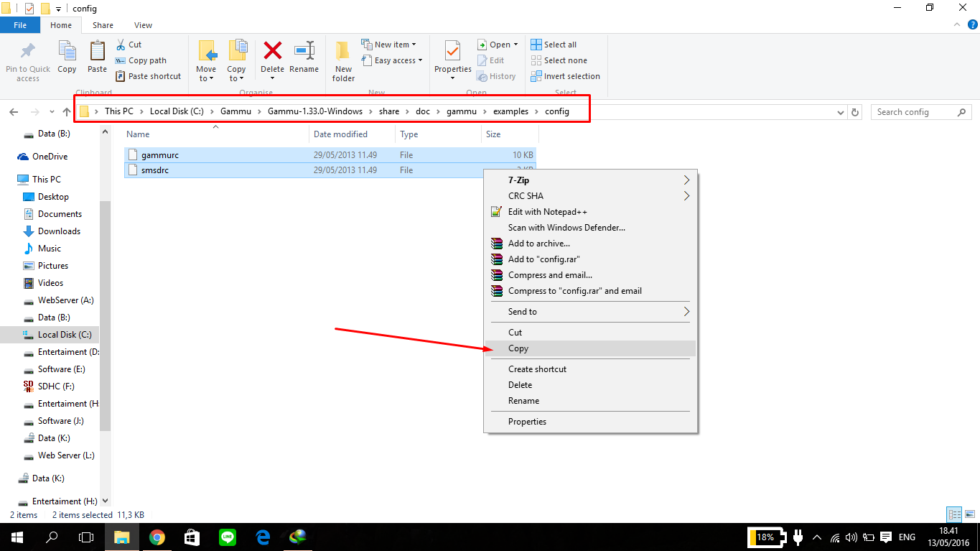Switch to the Share ribbon tab
This screenshot has width=980, height=551.
(103, 24)
